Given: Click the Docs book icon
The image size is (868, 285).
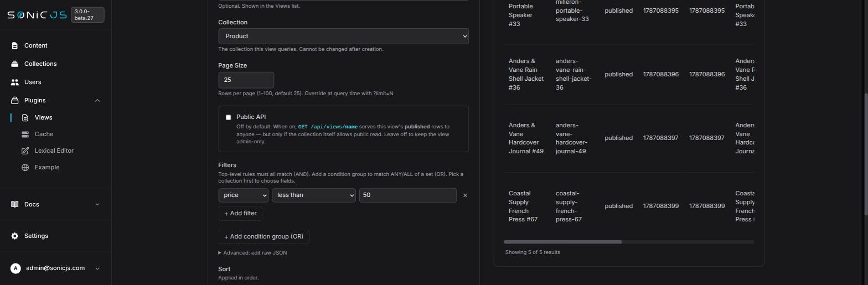Looking at the screenshot, I should [15, 204].
